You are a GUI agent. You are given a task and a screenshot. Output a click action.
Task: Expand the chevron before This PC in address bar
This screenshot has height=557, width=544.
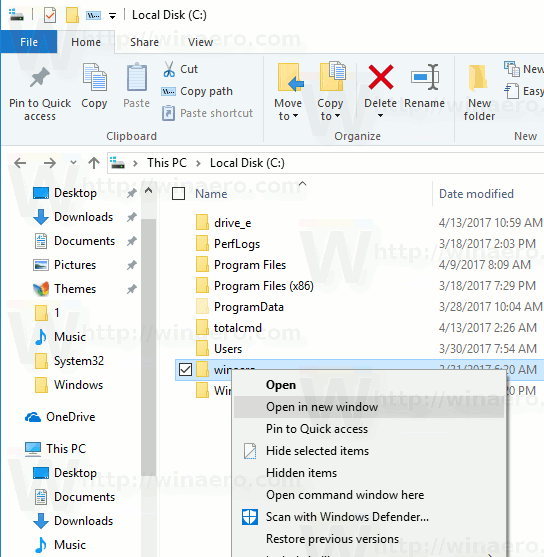tap(135, 163)
